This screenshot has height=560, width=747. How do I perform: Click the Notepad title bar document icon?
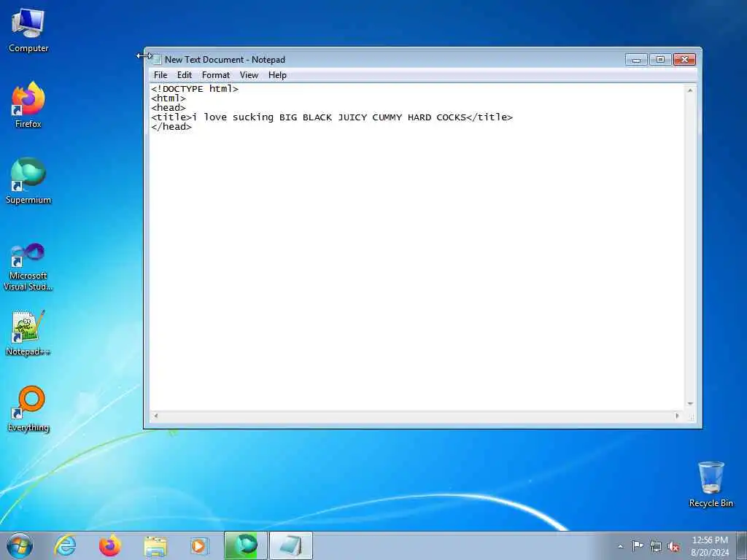pos(157,60)
